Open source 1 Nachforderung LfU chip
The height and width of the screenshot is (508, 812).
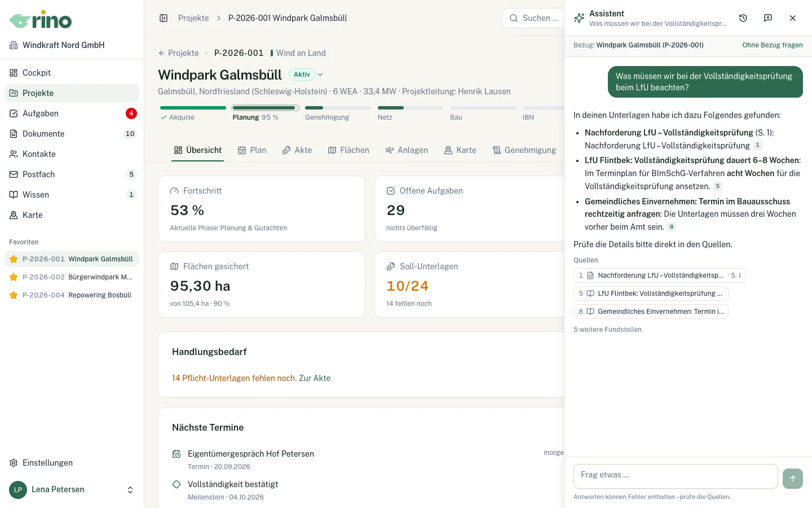coord(660,275)
